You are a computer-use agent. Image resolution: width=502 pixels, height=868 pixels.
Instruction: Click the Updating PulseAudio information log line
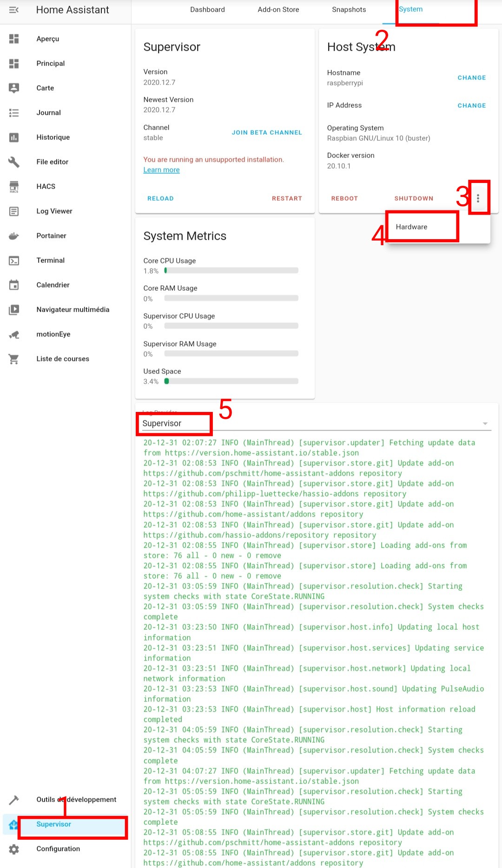pos(314,694)
